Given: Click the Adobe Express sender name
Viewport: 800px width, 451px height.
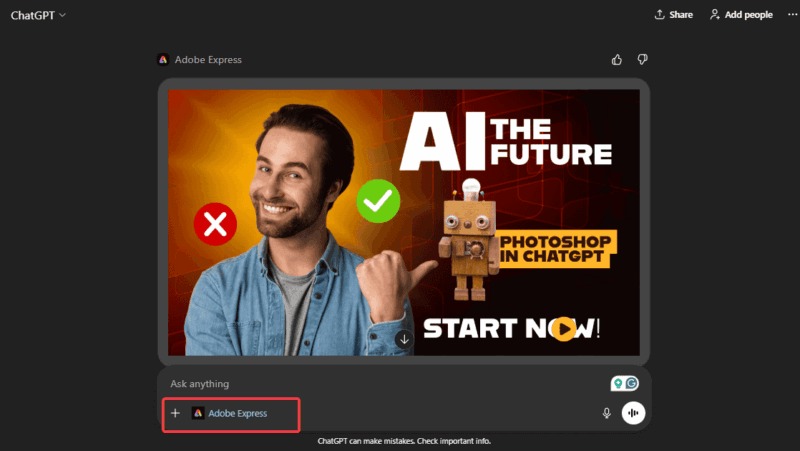Looking at the screenshot, I should click(208, 60).
